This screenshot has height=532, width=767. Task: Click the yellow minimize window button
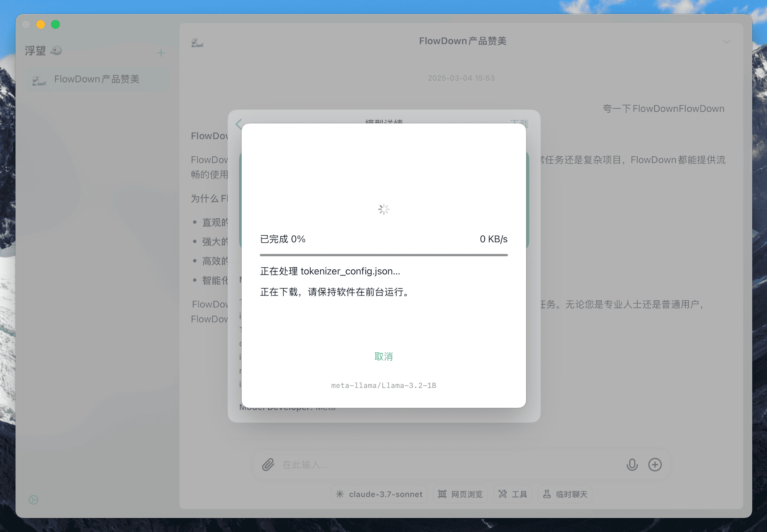41,24
